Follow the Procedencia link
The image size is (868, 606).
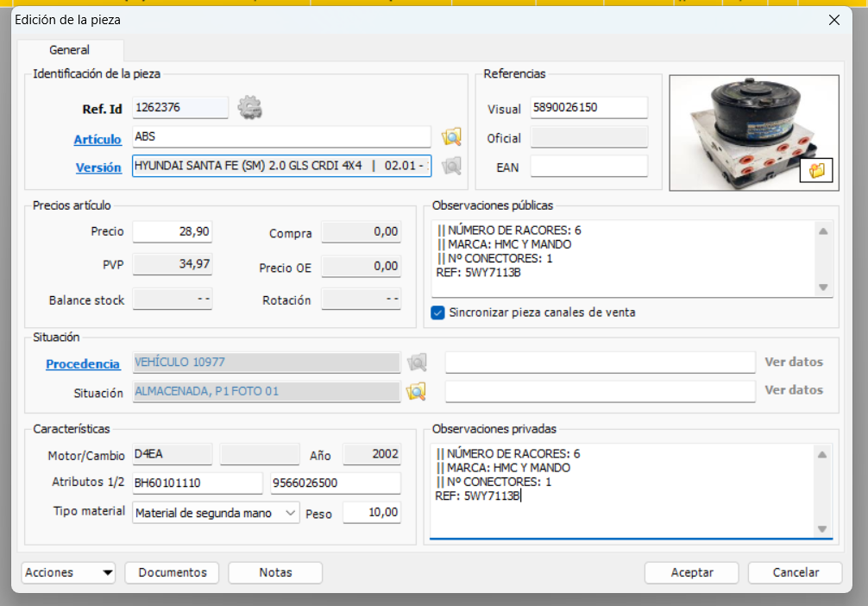click(83, 364)
